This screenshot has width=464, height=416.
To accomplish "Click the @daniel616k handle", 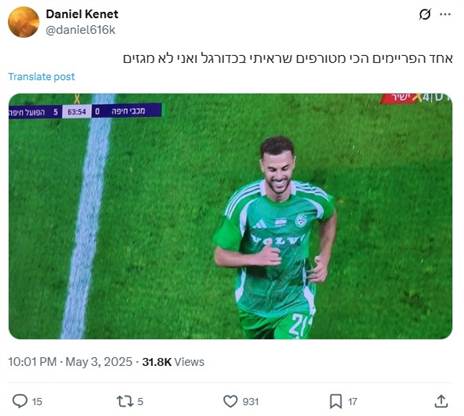I will pyautogui.click(x=80, y=30).
